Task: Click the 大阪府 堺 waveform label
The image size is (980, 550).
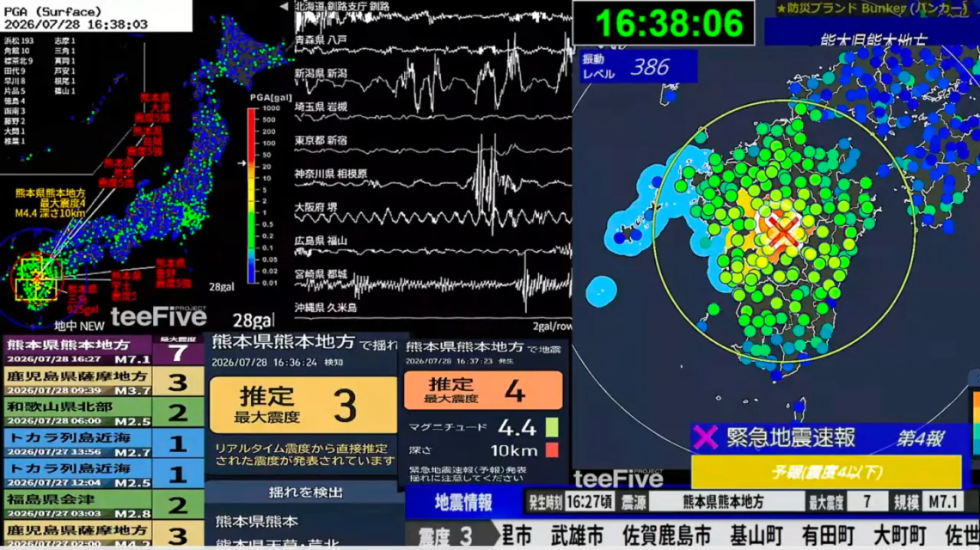Action: pyautogui.click(x=315, y=207)
